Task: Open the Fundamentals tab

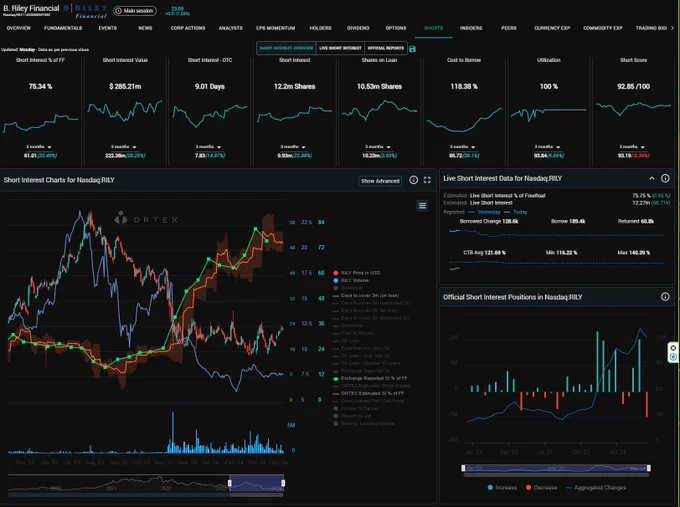Action: pyautogui.click(x=63, y=28)
